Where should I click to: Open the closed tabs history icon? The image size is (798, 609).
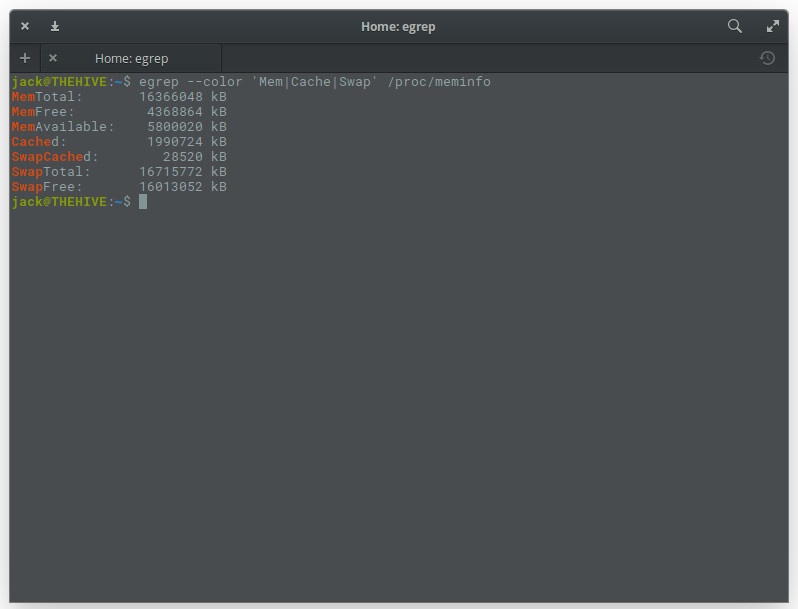click(x=767, y=58)
